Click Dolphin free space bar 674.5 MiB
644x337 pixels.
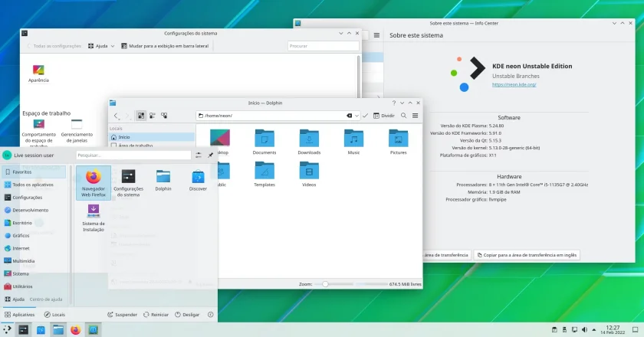(389, 284)
